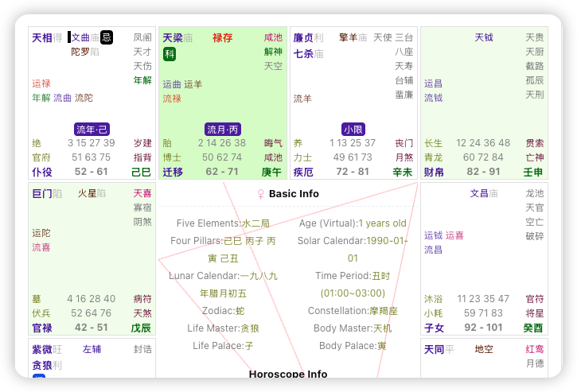Click the pink 流喜 label
Image resolution: width=577 pixels, height=392 pixels.
coord(41,247)
